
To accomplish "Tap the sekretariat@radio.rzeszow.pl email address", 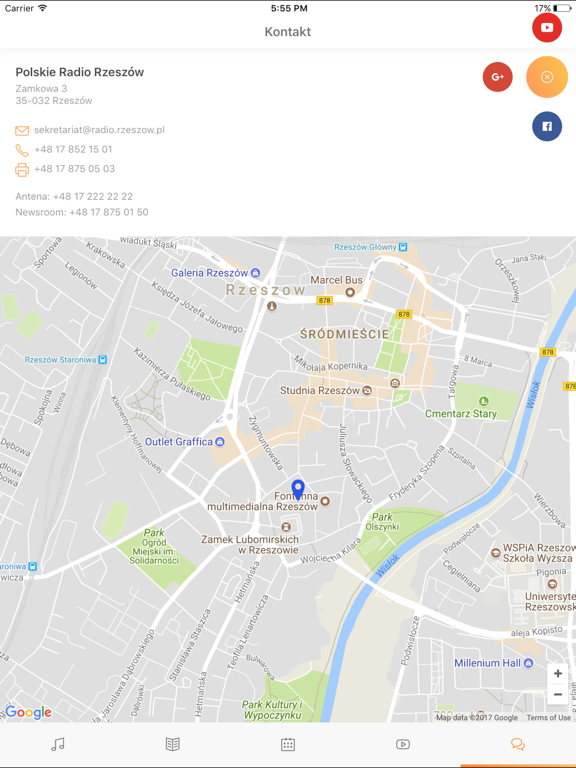I will pos(99,130).
